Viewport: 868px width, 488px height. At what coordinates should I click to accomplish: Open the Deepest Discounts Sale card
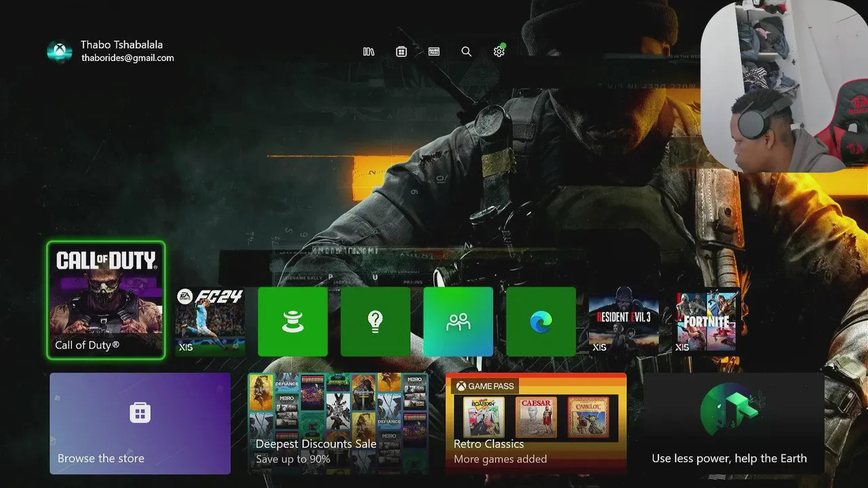point(338,424)
